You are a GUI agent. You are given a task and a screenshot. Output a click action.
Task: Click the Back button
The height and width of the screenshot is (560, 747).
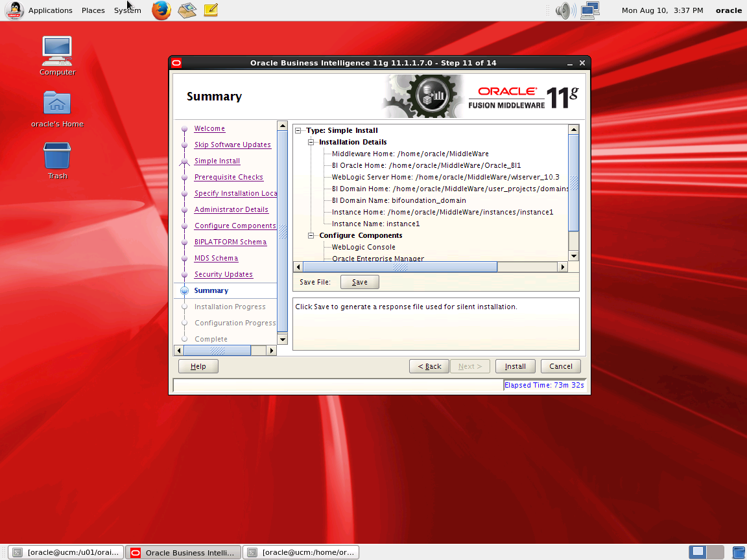[429, 366]
